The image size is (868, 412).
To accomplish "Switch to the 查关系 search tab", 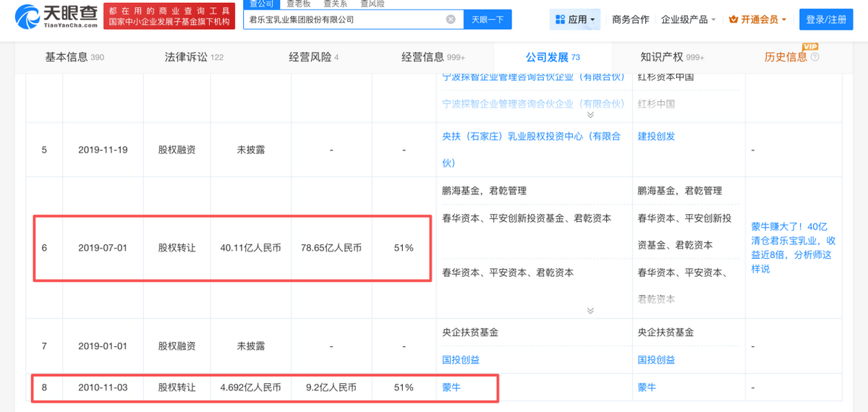I will (x=335, y=4).
